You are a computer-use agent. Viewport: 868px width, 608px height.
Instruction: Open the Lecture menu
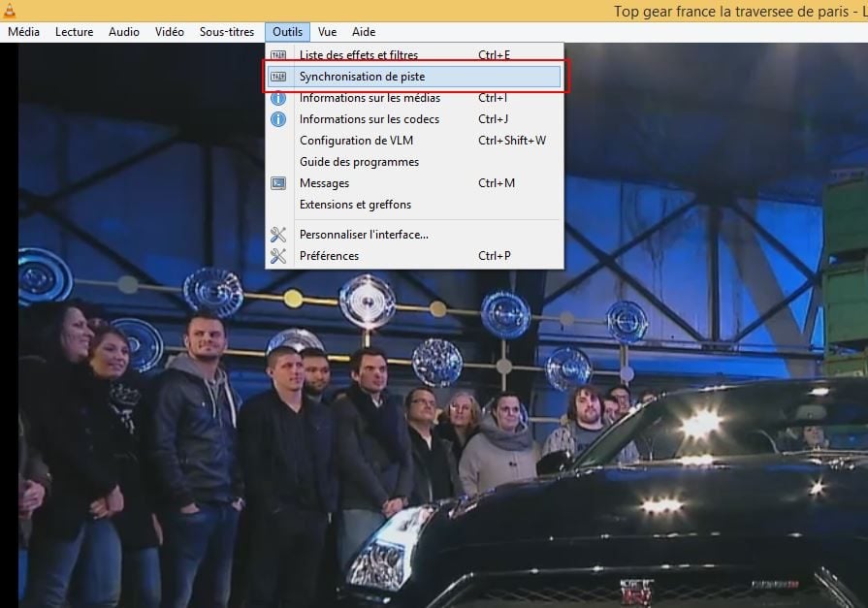(x=74, y=32)
